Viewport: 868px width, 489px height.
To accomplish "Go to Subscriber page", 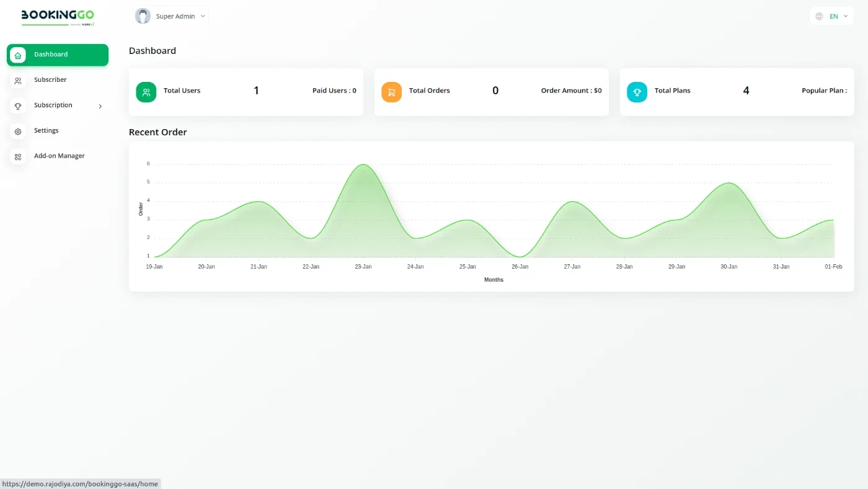I will pyautogui.click(x=58, y=80).
